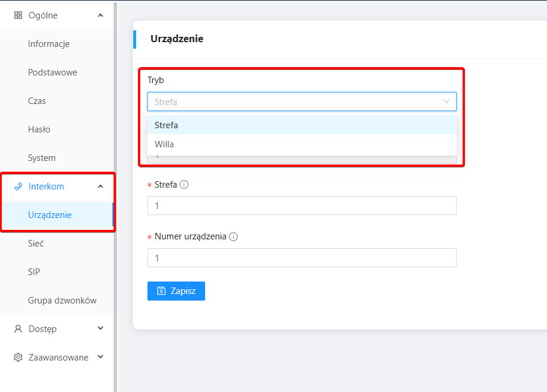
Task: Click the info icon next to Strefa
Action: tap(184, 185)
